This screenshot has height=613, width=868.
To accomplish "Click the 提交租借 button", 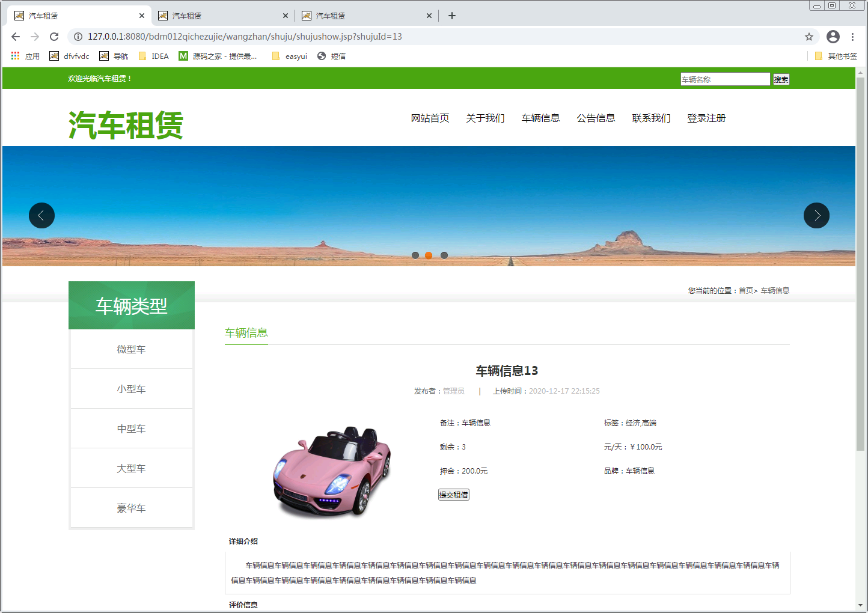I will pyautogui.click(x=453, y=495).
